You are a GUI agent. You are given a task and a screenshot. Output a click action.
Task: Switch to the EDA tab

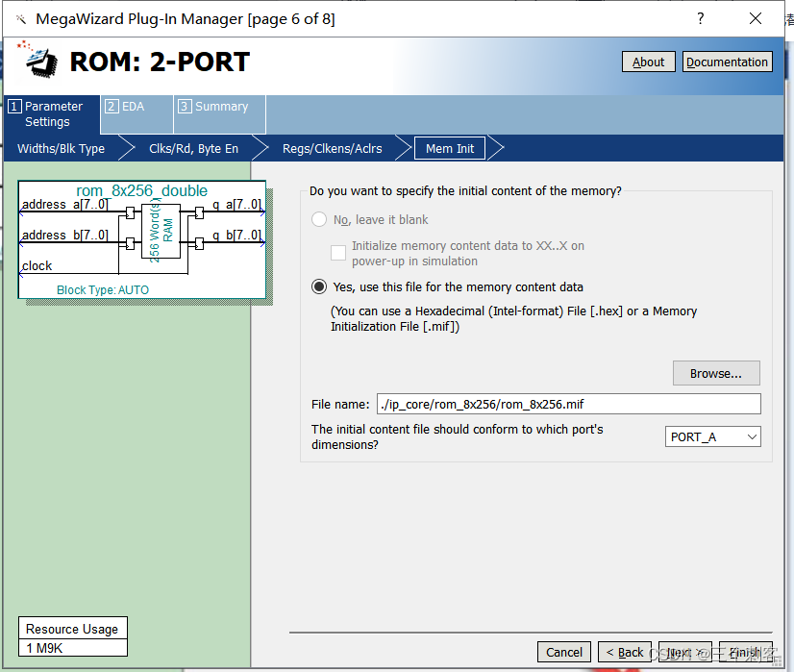136,114
